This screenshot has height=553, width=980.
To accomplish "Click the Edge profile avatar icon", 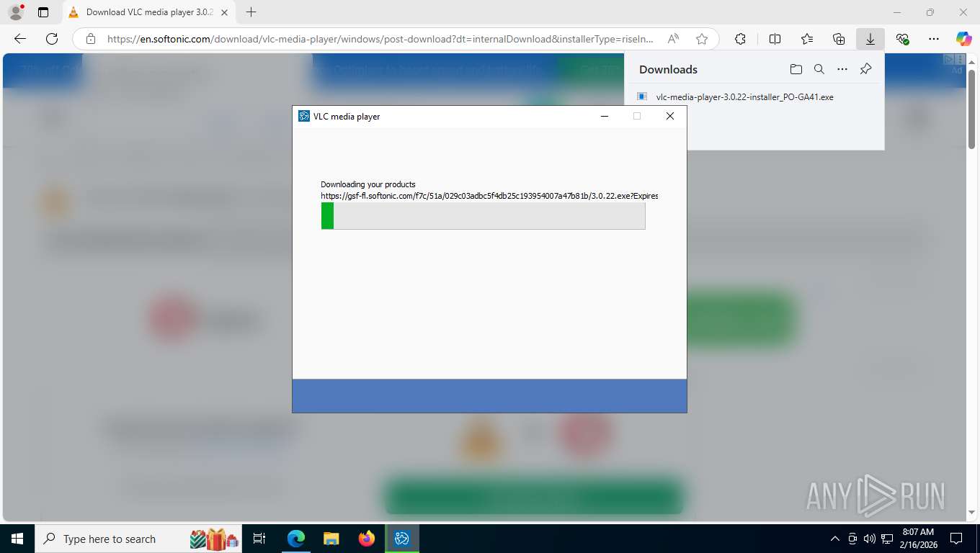I will [16, 12].
